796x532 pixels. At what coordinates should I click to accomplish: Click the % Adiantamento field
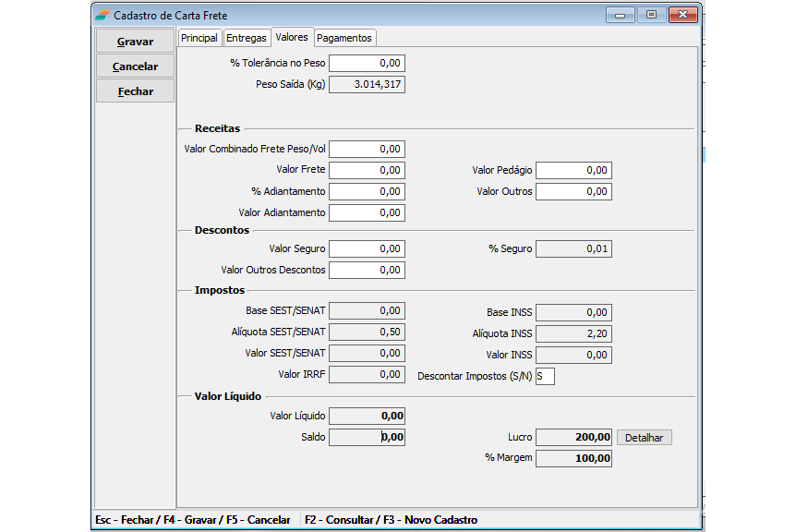point(367,192)
